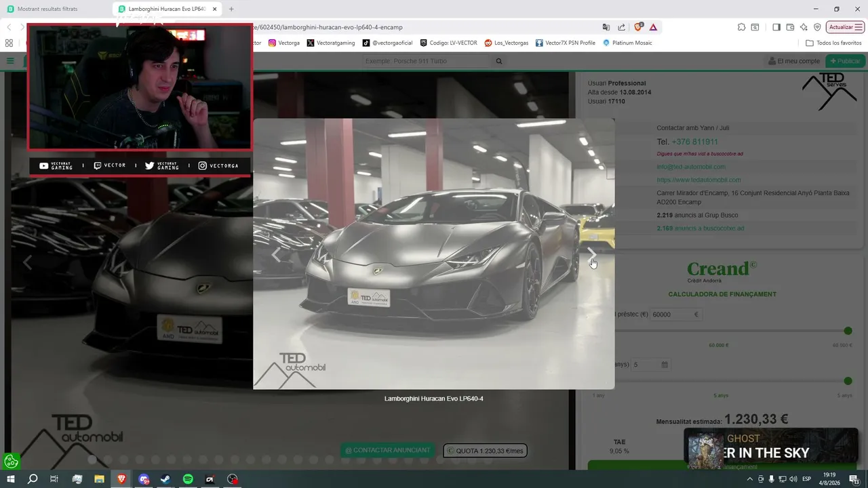
Task: Email info@ted-automobil.com
Action: point(691,167)
